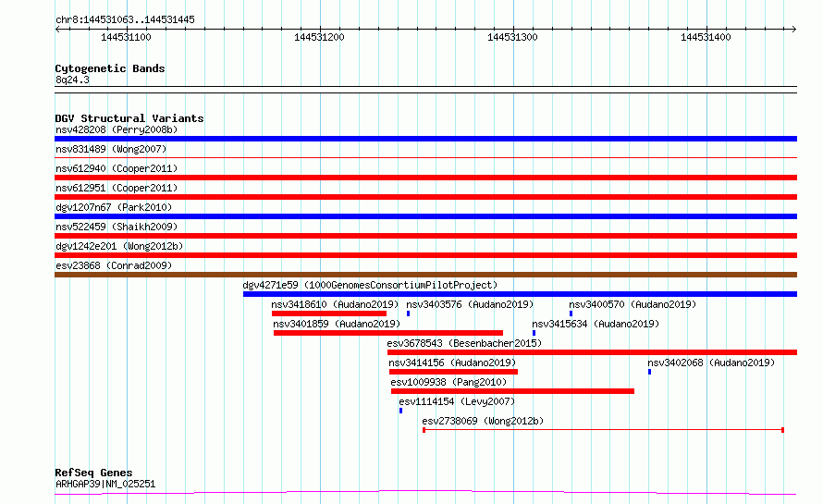Image resolution: width=823 pixels, height=504 pixels.
Task: Select red bar under esv3678543
Action: coord(592,352)
